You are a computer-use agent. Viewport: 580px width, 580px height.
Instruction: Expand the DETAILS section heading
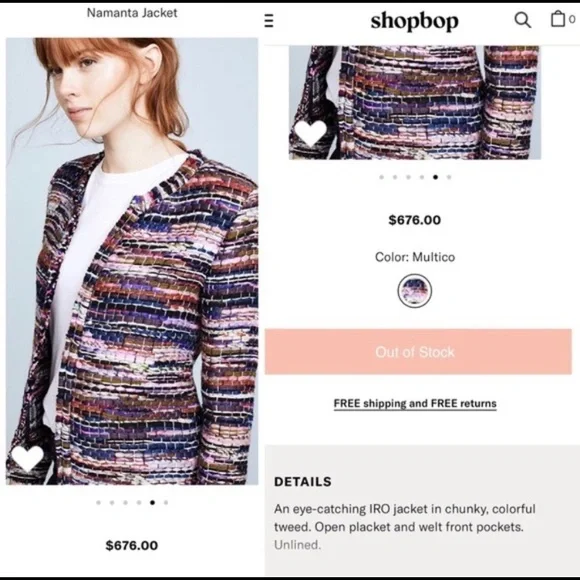303,482
